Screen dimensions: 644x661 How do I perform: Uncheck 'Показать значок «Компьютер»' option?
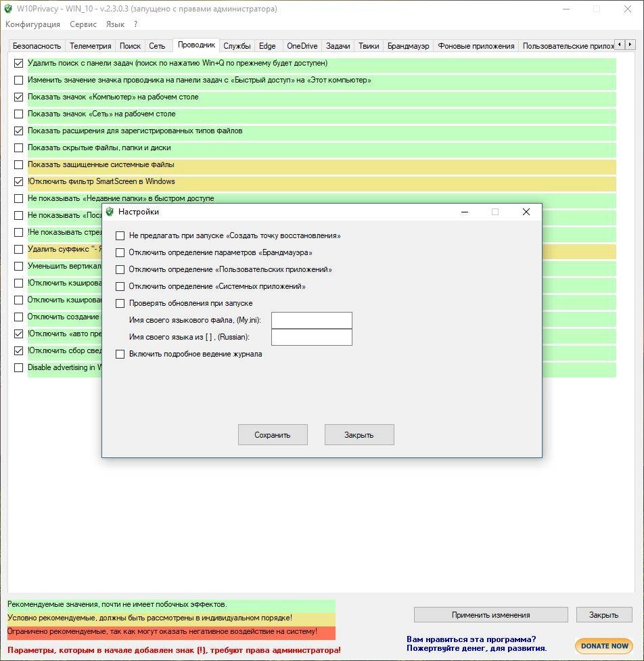[x=18, y=97]
